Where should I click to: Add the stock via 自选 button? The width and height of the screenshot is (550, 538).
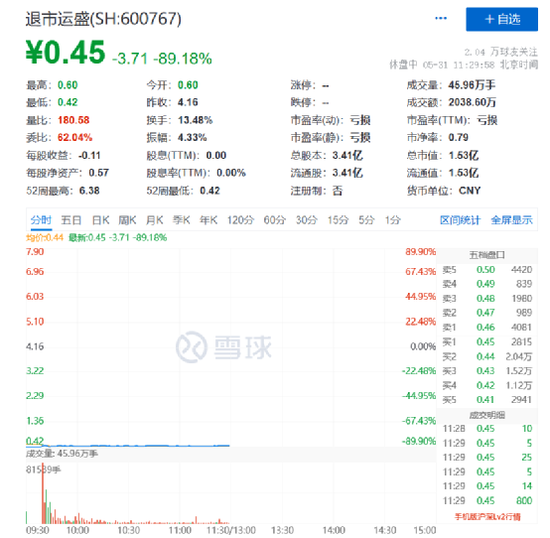coord(502,19)
